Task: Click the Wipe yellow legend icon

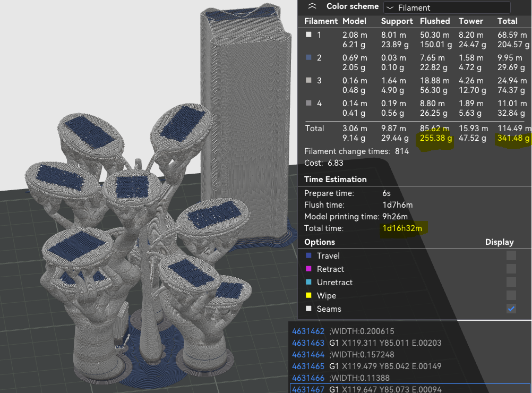Action: (308, 295)
